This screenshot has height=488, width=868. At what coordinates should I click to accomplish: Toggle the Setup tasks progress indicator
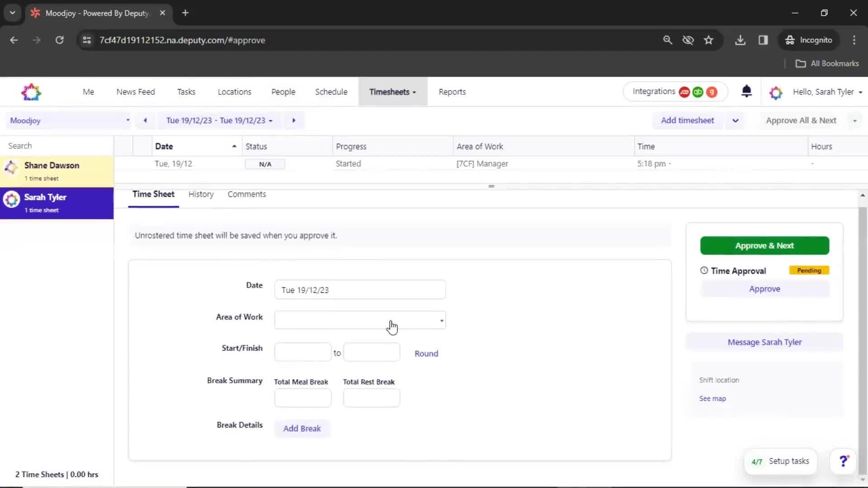pyautogui.click(x=780, y=461)
